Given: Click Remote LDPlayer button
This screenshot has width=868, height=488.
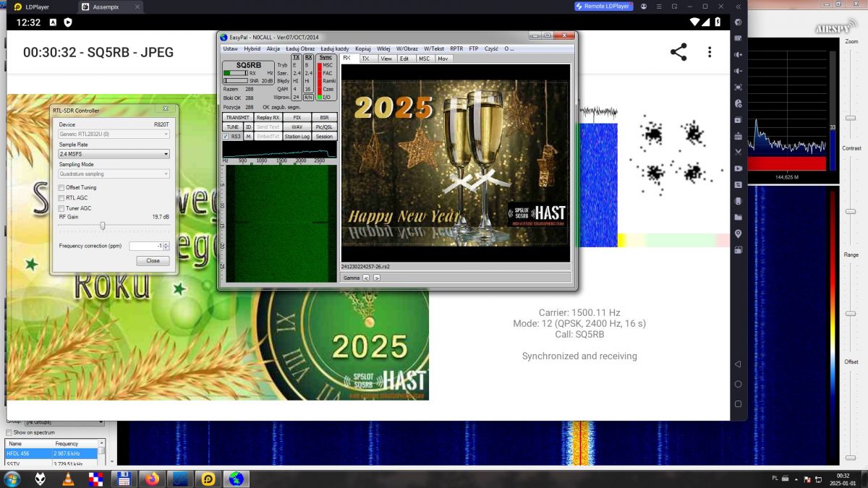Looking at the screenshot, I should click(x=604, y=6).
